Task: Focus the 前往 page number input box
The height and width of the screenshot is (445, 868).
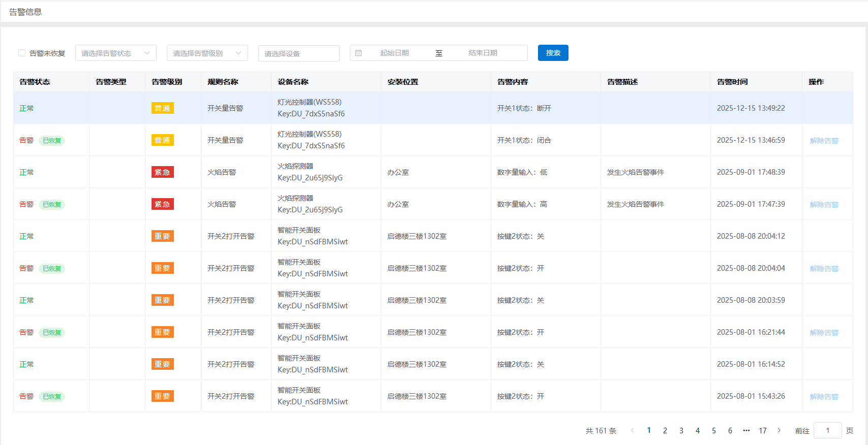Action: (x=827, y=430)
